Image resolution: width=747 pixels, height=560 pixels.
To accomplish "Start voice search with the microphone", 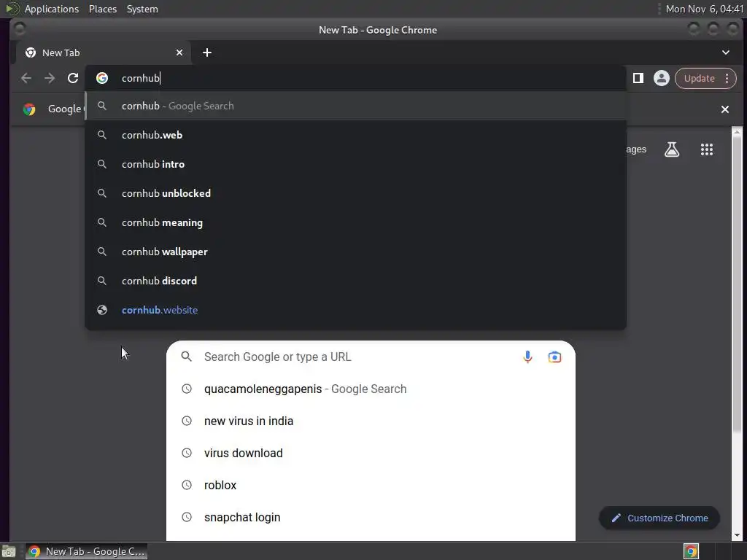I will (527, 357).
